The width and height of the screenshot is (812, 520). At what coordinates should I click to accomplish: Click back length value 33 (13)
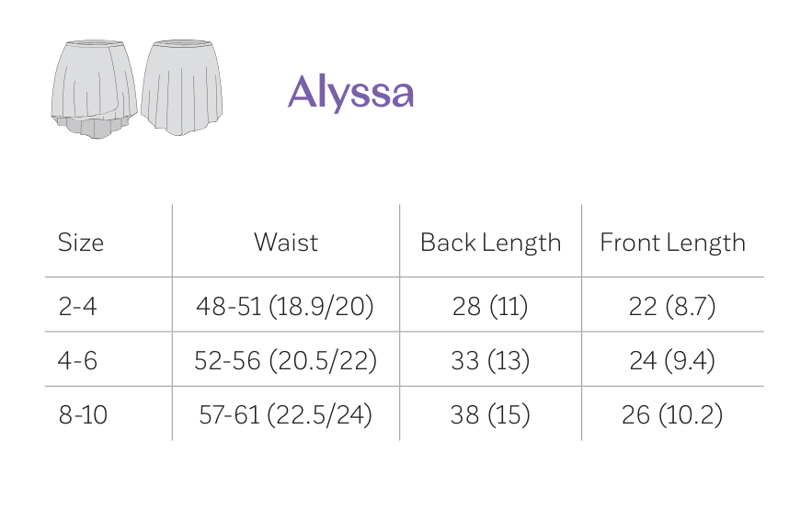tap(490, 360)
